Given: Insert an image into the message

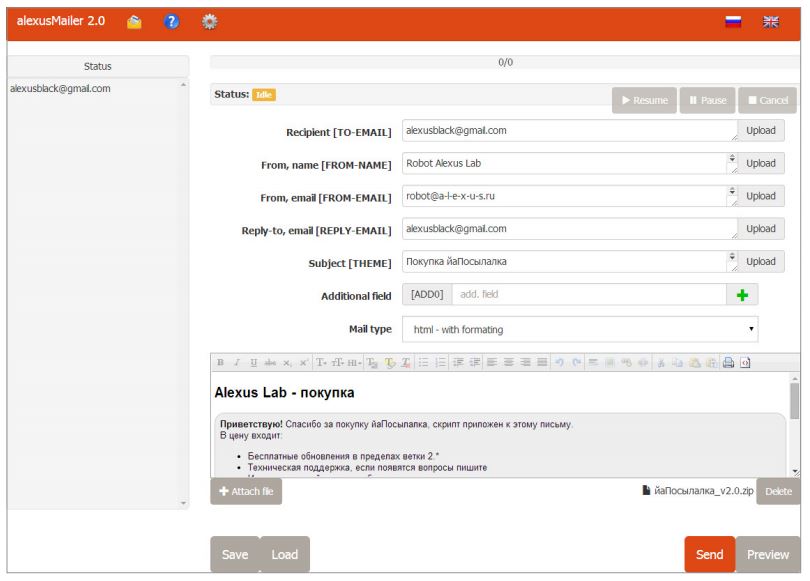Looking at the screenshot, I should pos(610,363).
